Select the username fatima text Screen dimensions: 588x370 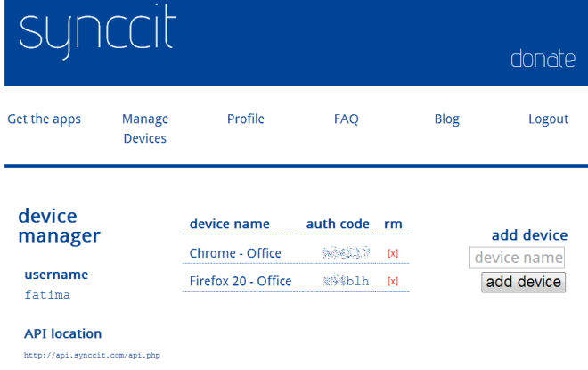(47, 294)
